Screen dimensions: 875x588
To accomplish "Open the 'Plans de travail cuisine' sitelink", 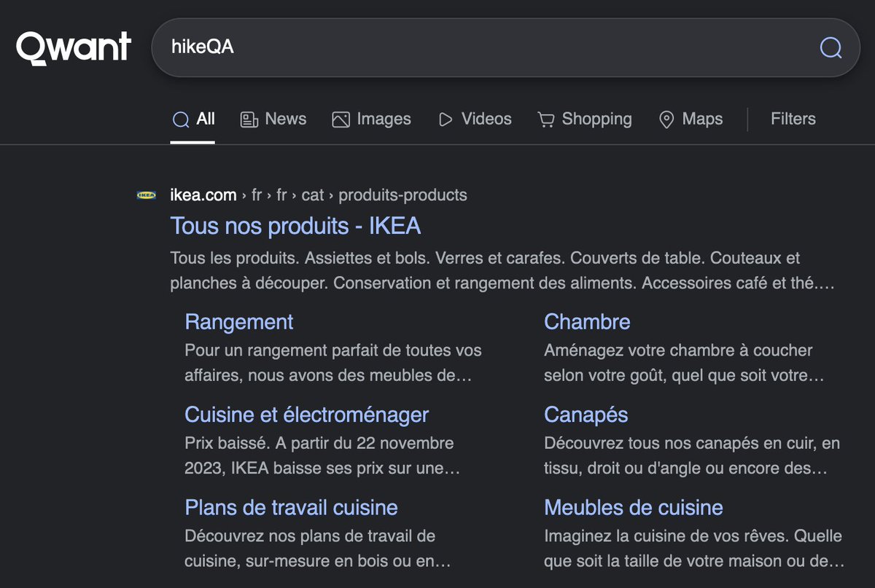I will (291, 508).
